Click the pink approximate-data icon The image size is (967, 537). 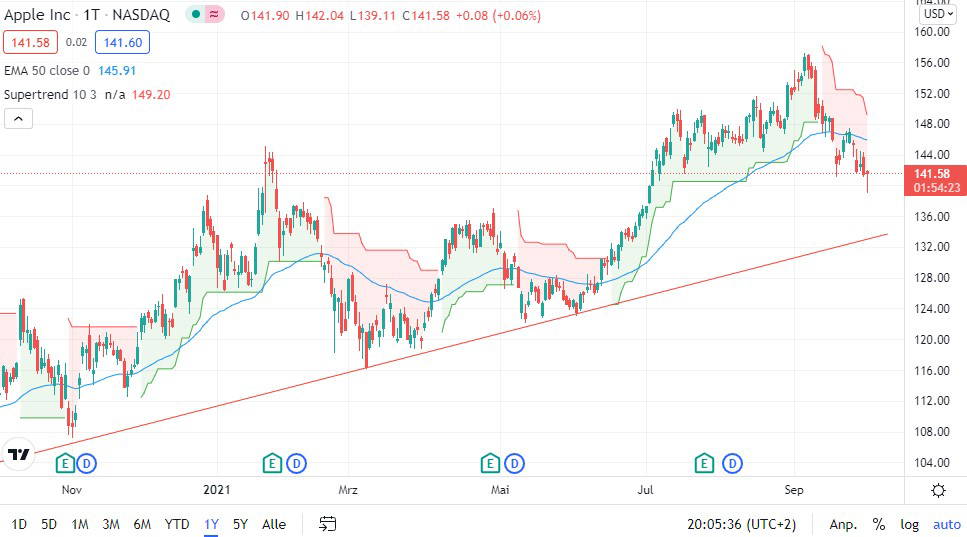pyautogui.click(x=214, y=14)
